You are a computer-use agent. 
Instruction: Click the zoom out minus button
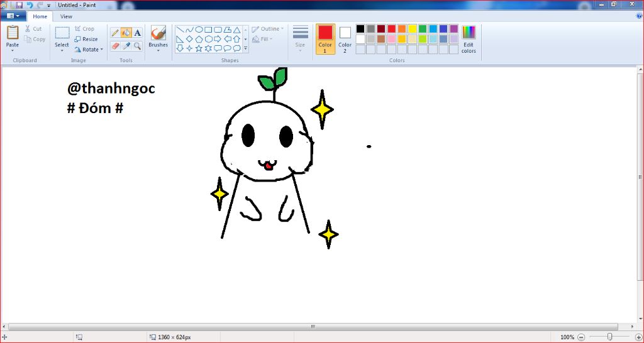(x=581, y=337)
